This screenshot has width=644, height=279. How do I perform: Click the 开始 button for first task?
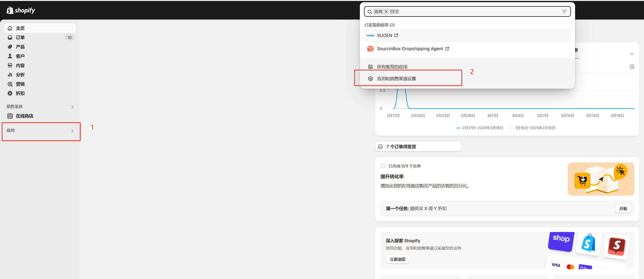(623, 209)
